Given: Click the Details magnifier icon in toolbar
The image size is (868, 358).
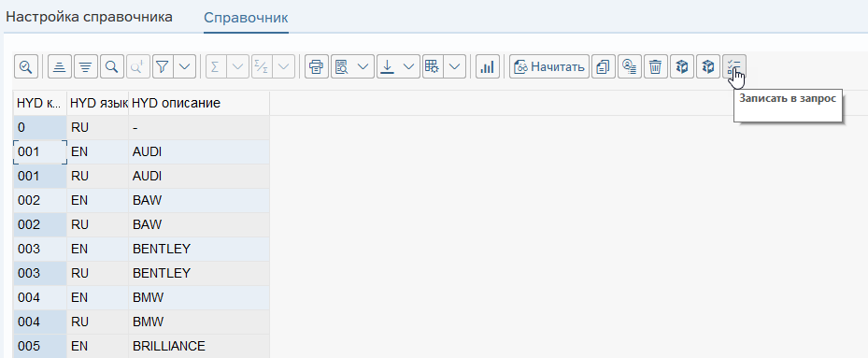Looking at the screenshot, I should coord(25,67).
